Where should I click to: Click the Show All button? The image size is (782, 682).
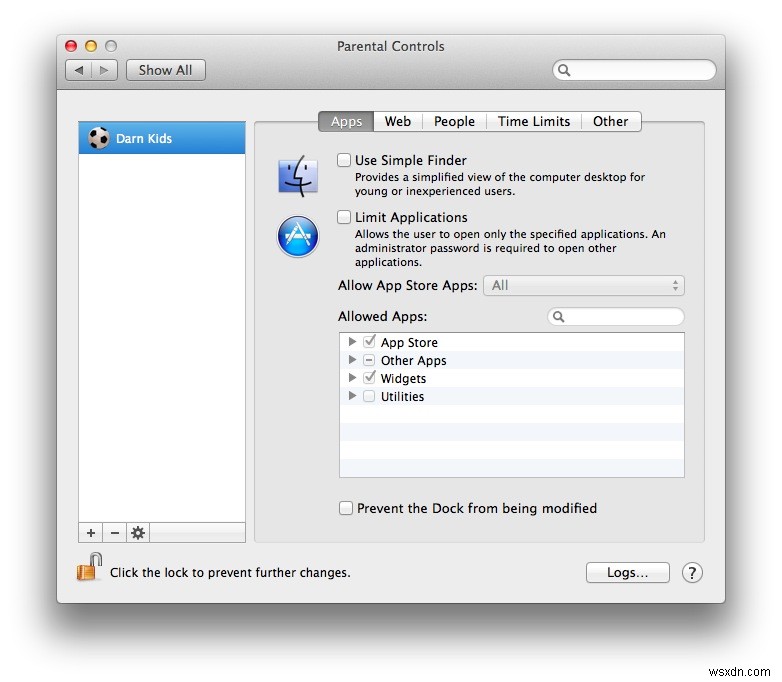click(166, 70)
